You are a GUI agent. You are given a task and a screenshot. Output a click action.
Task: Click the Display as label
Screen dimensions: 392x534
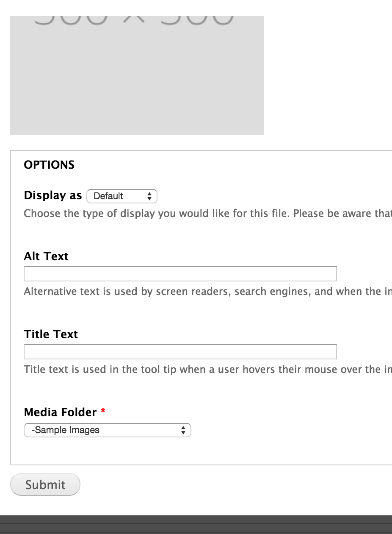(53, 195)
